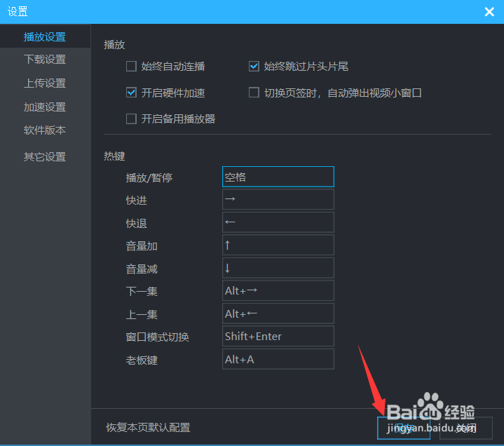Go to 上传设置 section
This screenshot has height=446, width=504.
point(45,83)
